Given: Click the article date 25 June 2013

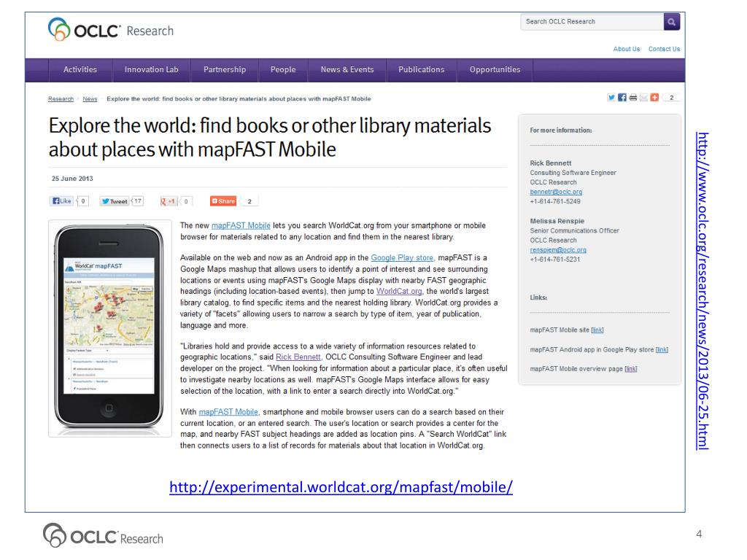Looking at the screenshot, I should click(x=72, y=179).
